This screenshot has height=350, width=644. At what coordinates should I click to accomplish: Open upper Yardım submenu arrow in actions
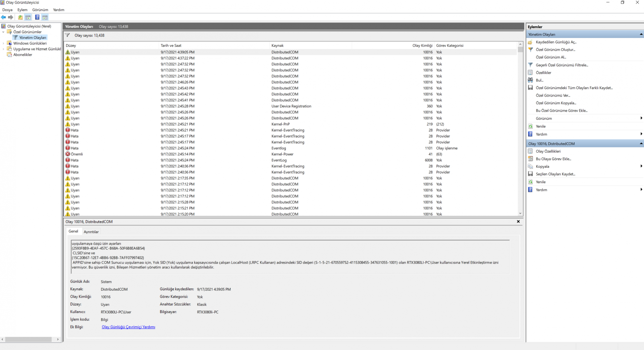pyautogui.click(x=641, y=134)
